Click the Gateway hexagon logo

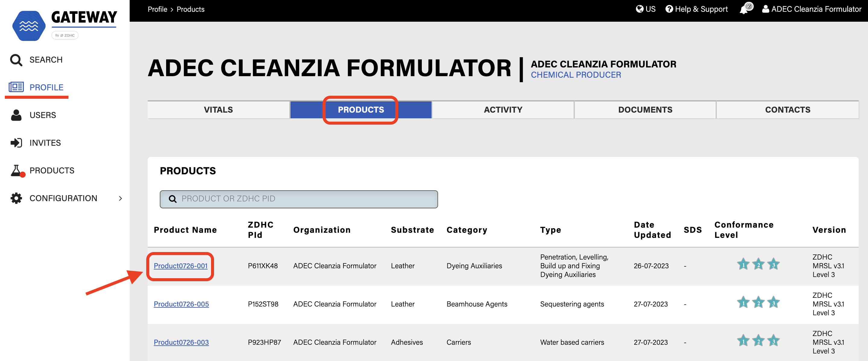(x=29, y=26)
